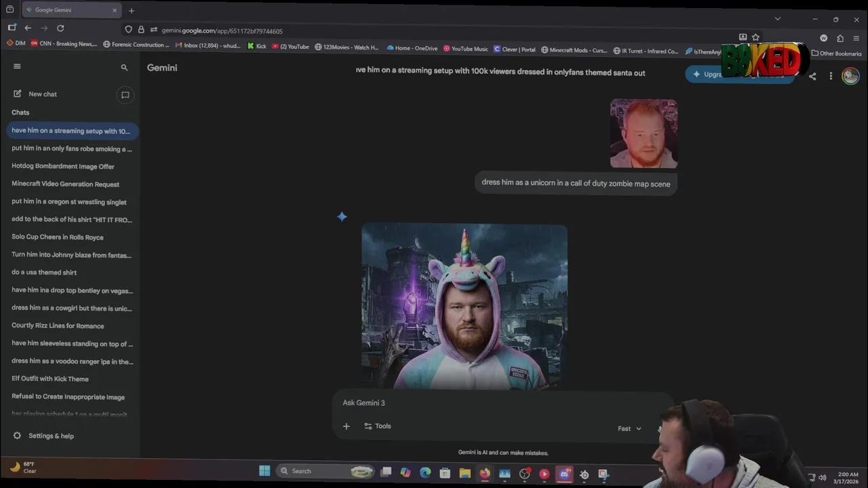Expand the list all tabs chevron
The image size is (868, 488).
point(778,18)
